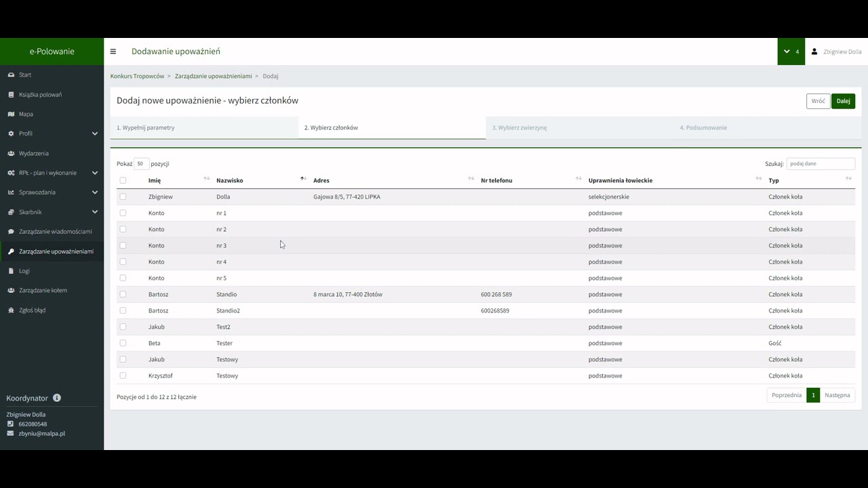Click the RPŁ plan i wykonanie icon
868x488 pixels.
(11, 173)
